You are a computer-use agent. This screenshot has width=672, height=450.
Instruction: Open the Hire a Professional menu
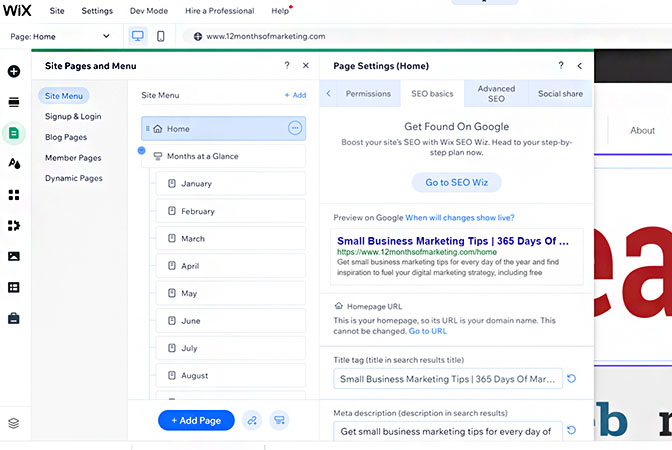[x=219, y=11]
